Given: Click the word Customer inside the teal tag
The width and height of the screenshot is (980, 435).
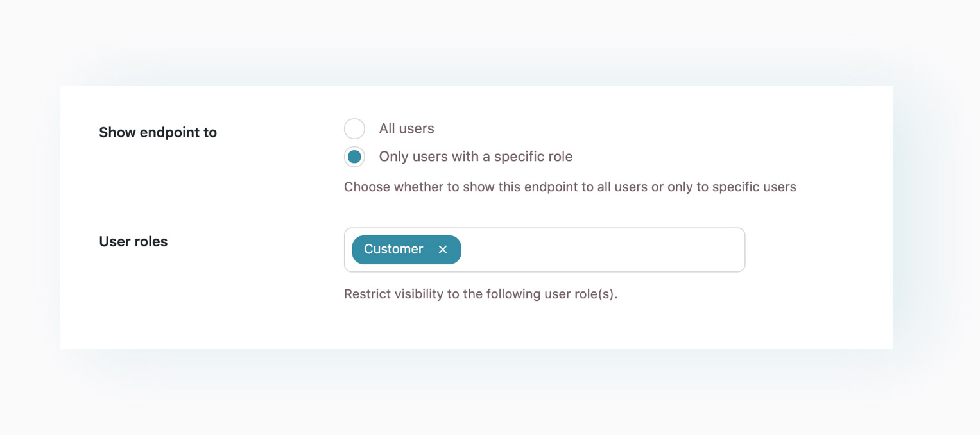Looking at the screenshot, I should pyautogui.click(x=393, y=249).
